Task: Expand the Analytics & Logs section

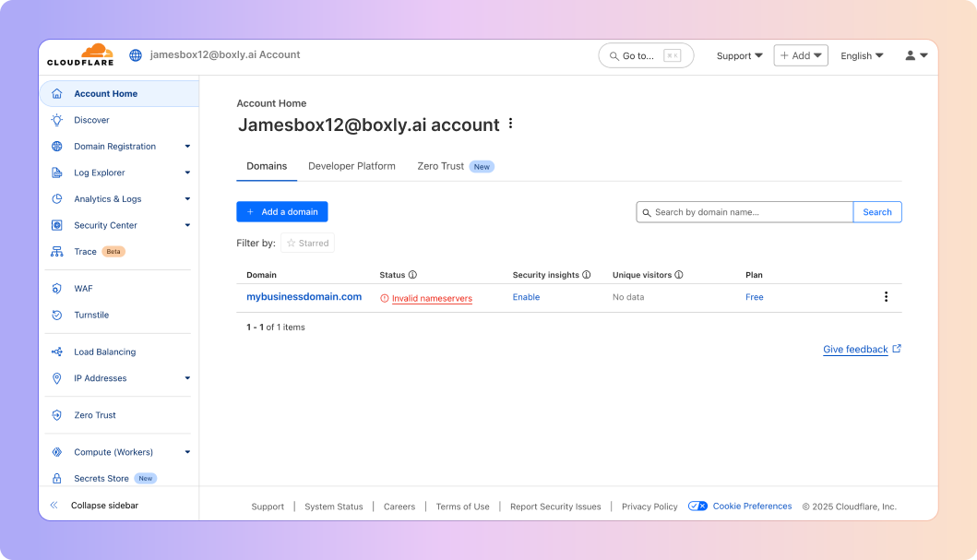Action: pyautogui.click(x=187, y=198)
